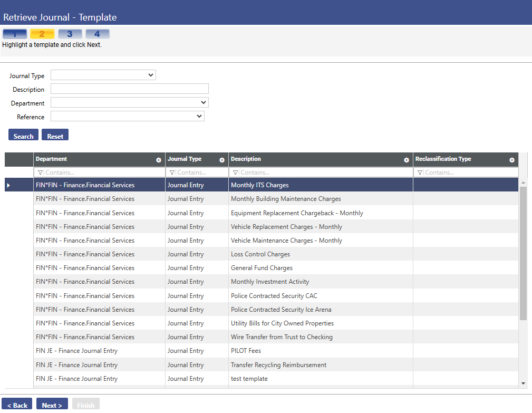The image size is (532, 413).
Task: Go to wizard step 1
Action: pos(15,34)
